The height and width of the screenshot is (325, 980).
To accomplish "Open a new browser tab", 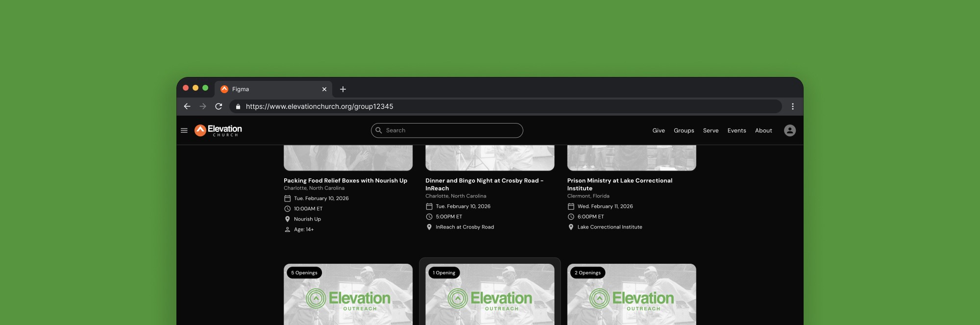I will point(343,89).
